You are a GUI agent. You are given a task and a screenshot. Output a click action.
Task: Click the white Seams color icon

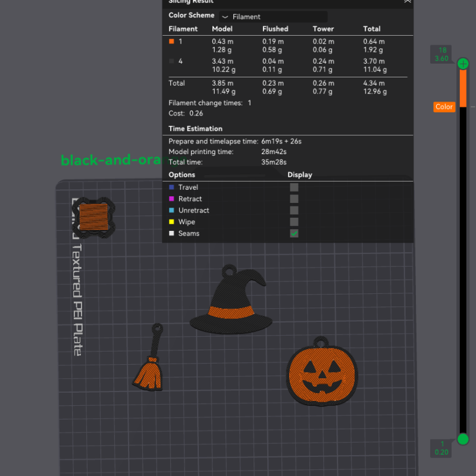point(172,233)
